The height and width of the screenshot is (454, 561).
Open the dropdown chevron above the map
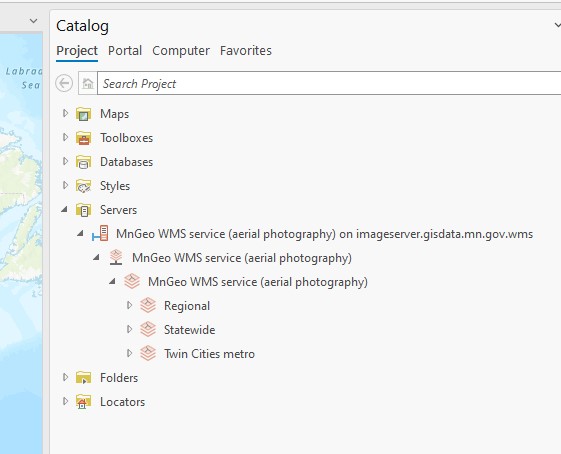pos(34,21)
